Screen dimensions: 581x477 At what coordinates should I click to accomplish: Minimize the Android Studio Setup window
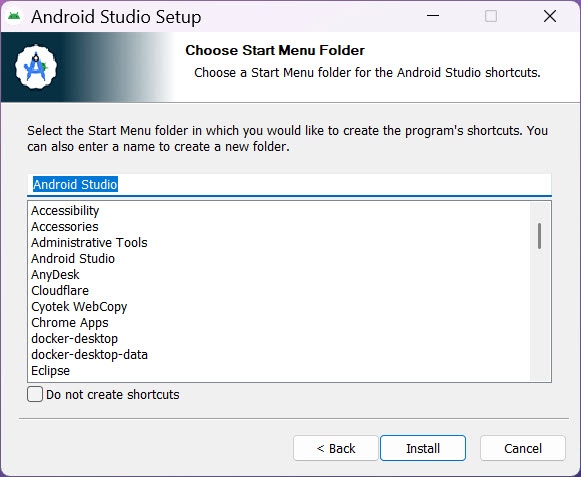tap(433, 16)
